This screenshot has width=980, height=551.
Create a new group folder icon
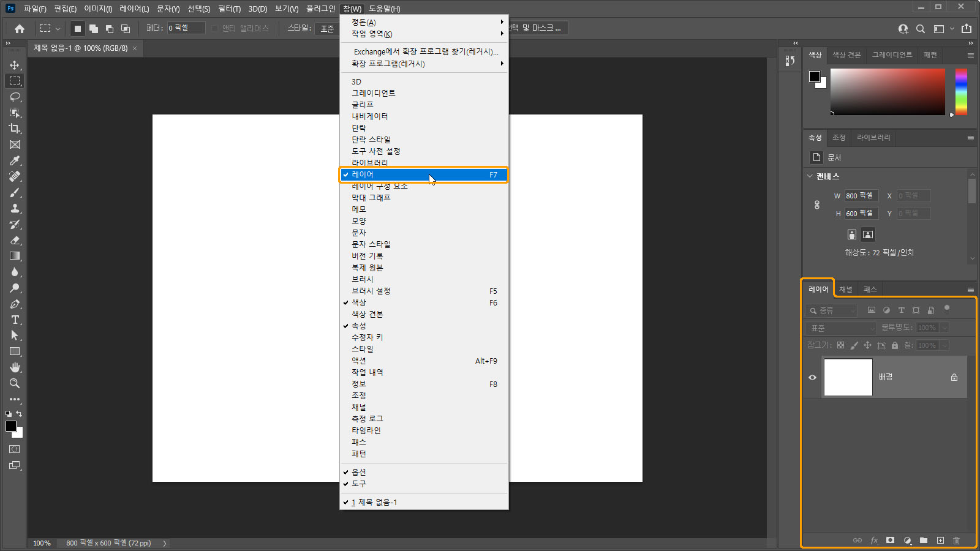tap(924, 540)
